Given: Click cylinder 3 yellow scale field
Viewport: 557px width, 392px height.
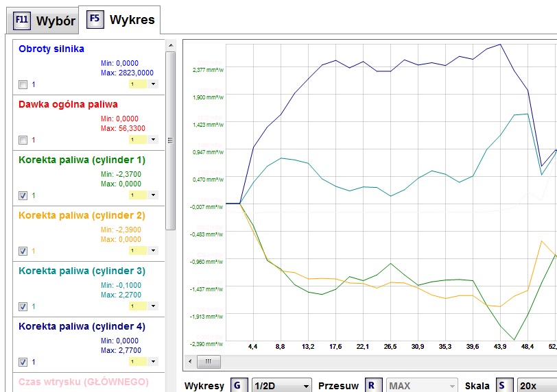Looking at the screenshot, I should point(138,306).
